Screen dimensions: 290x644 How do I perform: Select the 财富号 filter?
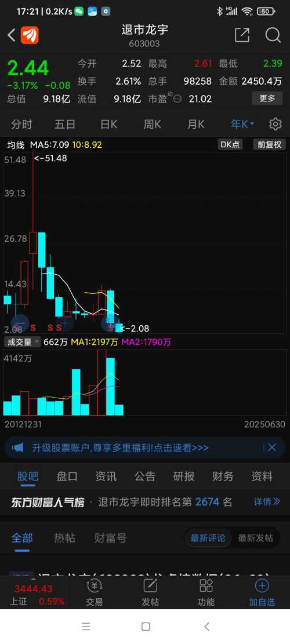pyautogui.click(x=111, y=537)
